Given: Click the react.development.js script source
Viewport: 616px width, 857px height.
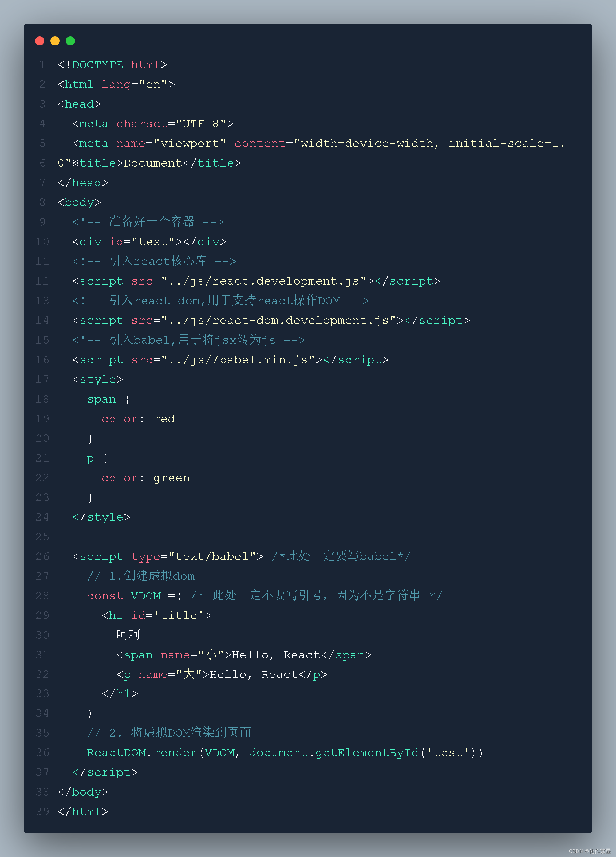Looking at the screenshot, I should [264, 281].
